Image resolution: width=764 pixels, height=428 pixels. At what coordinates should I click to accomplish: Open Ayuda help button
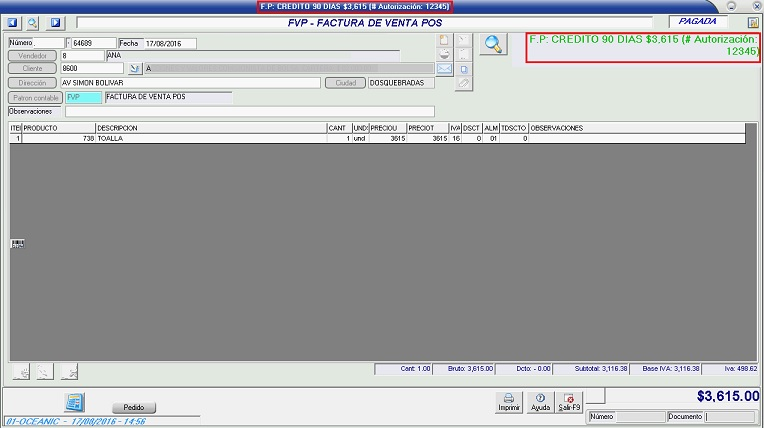540,402
